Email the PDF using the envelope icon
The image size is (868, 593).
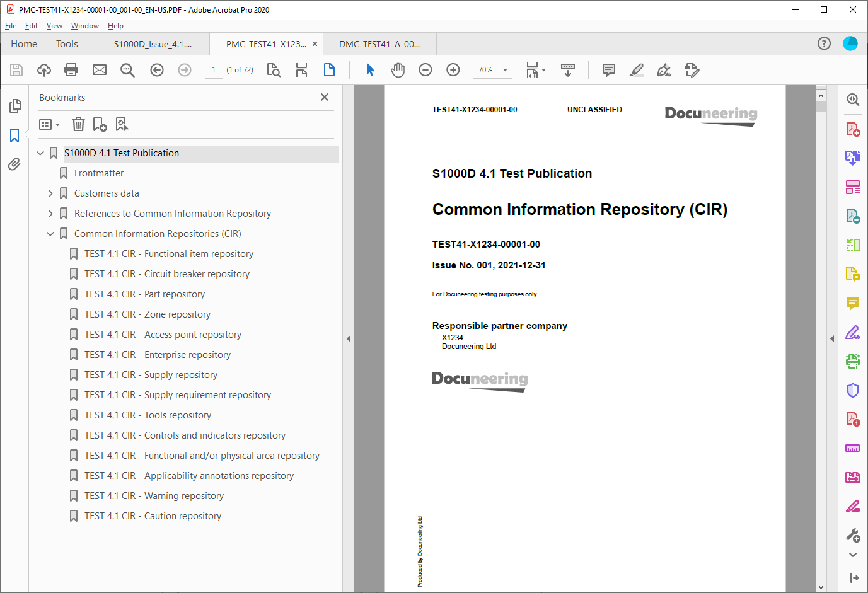[x=100, y=70]
